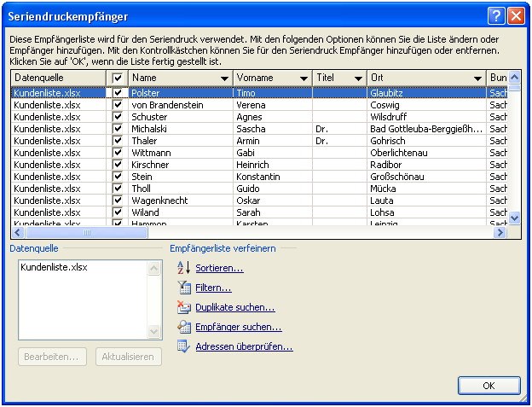
Task: Toggle checkbox for Schuster Agnes row
Action: coord(118,117)
